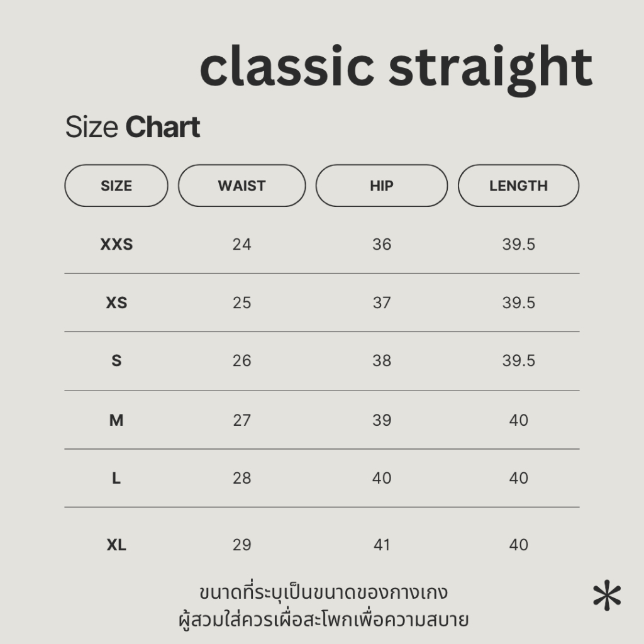Select the XXS size row label
644x644 pixels.
point(116,245)
